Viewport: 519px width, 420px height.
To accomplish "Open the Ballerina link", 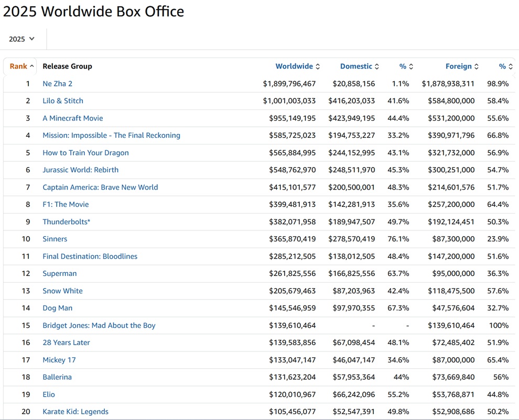I will click(57, 377).
